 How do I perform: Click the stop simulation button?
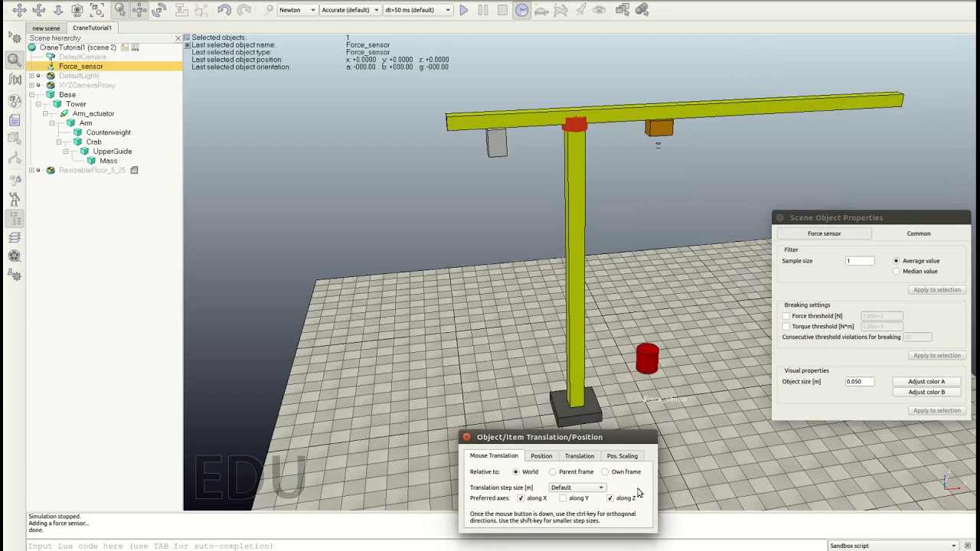click(x=502, y=10)
